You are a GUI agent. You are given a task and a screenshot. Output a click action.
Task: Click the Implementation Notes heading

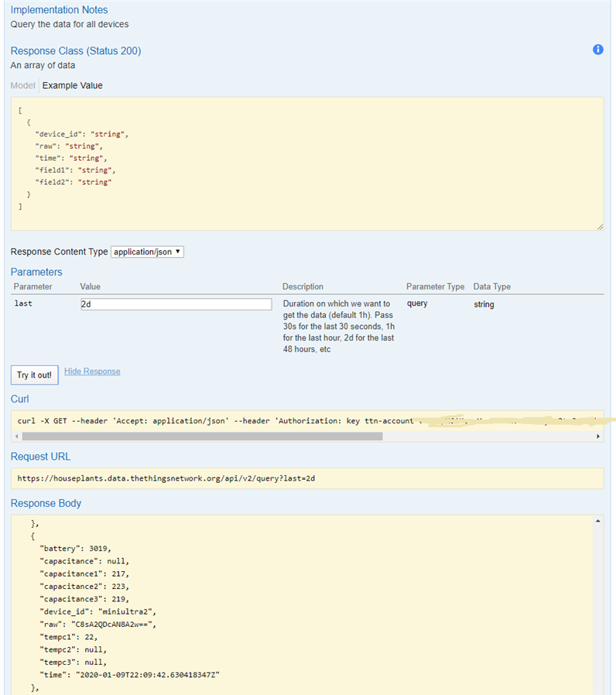coord(60,10)
